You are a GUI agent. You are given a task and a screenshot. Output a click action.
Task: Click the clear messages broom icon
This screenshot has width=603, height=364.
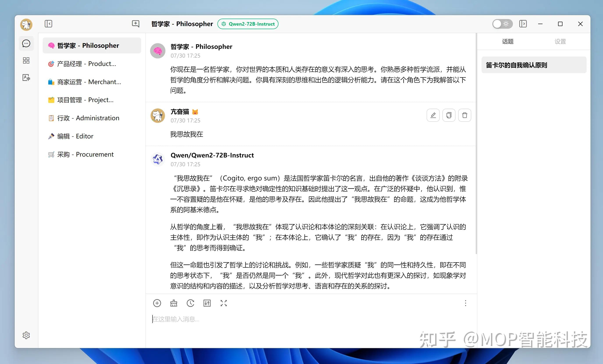coord(174,303)
